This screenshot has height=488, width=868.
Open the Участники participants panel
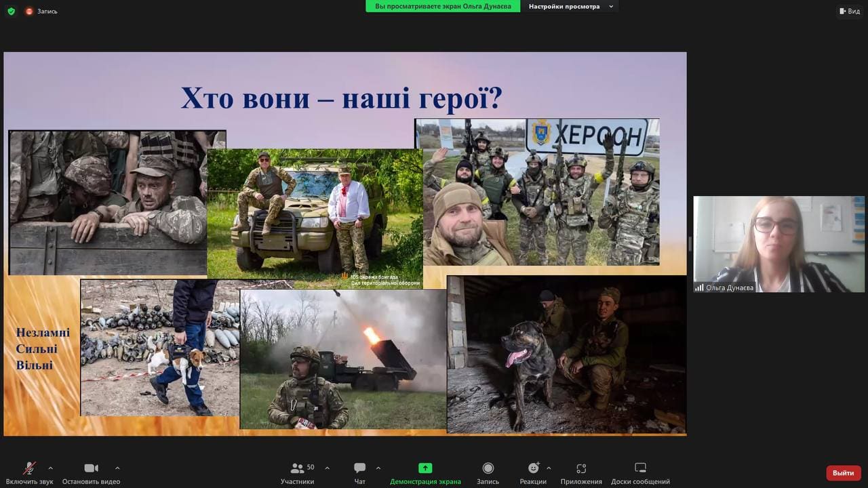click(297, 468)
